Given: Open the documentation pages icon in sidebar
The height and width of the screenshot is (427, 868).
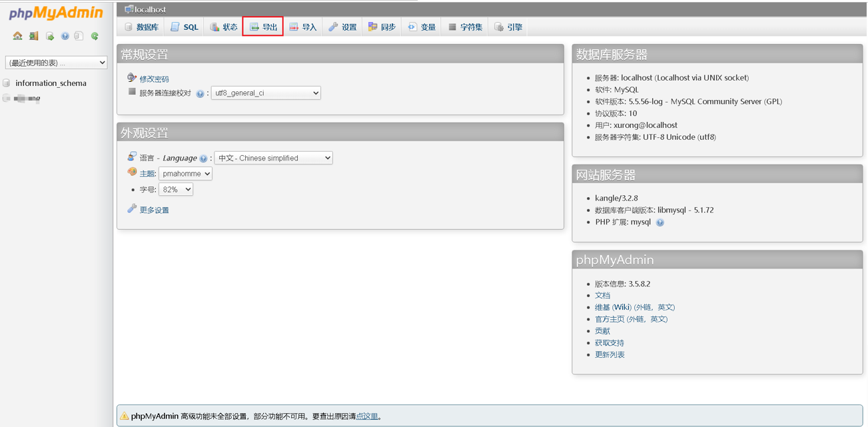Looking at the screenshot, I should tap(79, 36).
